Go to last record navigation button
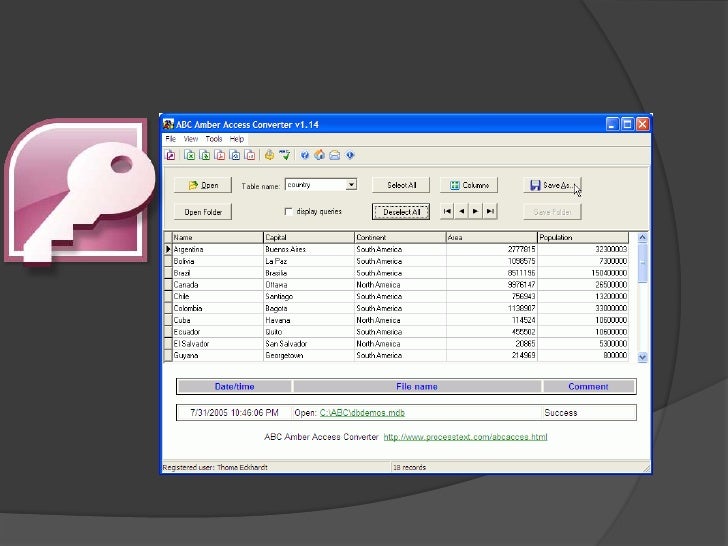728x546 pixels. tap(490, 211)
